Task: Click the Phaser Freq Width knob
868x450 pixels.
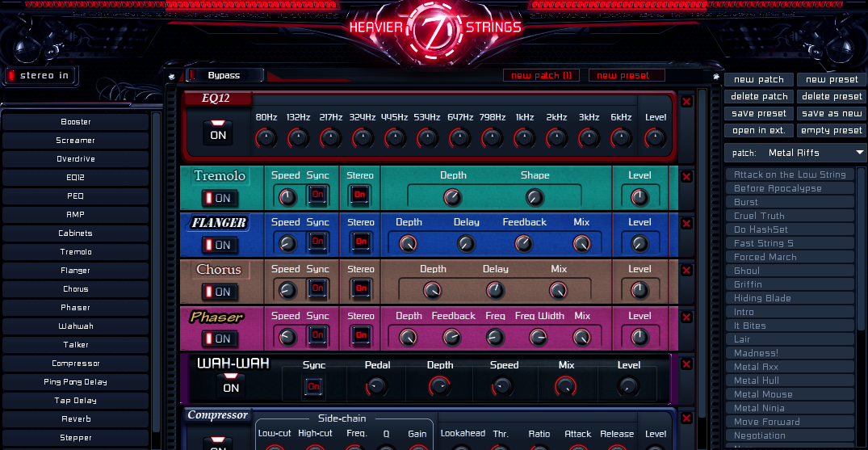Action: tap(538, 337)
